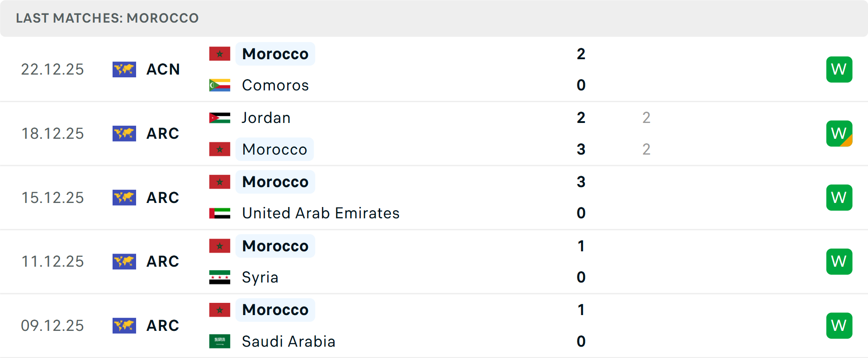Open the win badge for Jordan match
Screen dimensions: 868x358
839,134
